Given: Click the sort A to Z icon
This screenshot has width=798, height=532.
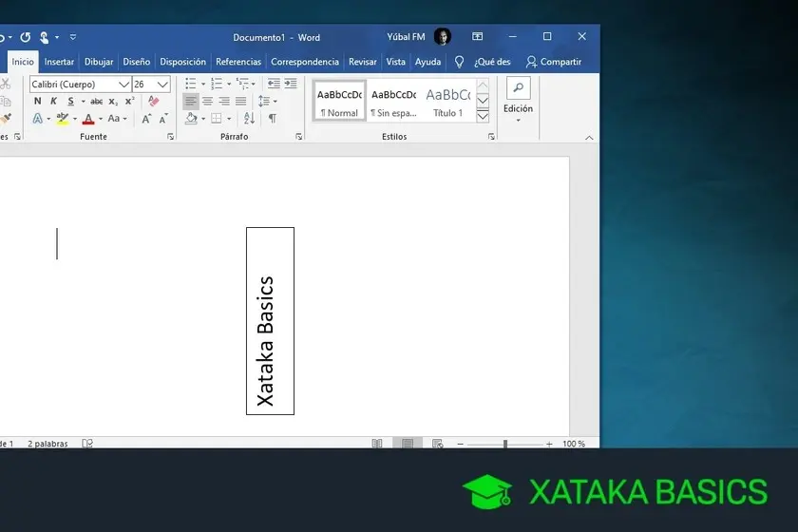Looking at the screenshot, I should tap(249, 119).
